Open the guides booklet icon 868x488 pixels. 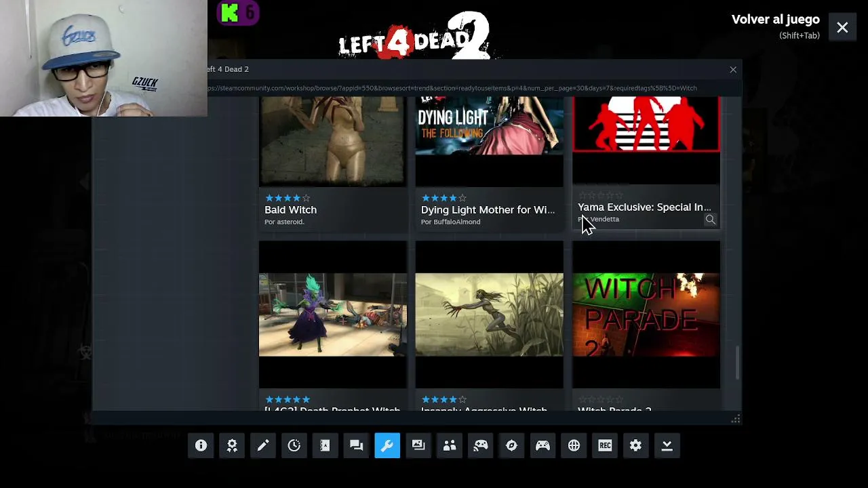(325, 445)
